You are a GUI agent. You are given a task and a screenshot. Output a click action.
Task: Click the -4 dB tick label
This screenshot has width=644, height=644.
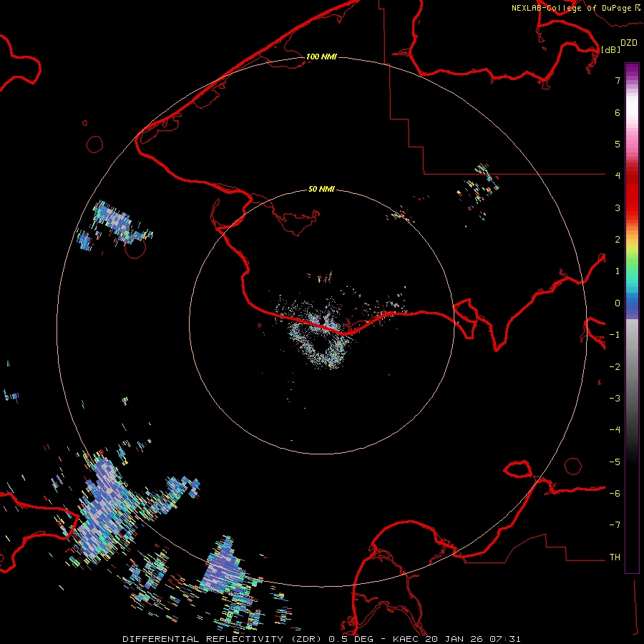click(x=615, y=429)
